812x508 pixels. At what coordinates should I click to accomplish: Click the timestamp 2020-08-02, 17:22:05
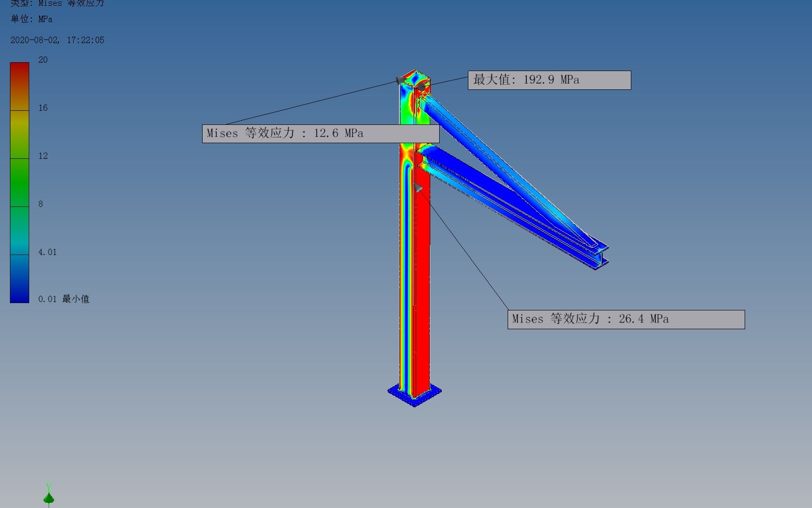tap(57, 40)
